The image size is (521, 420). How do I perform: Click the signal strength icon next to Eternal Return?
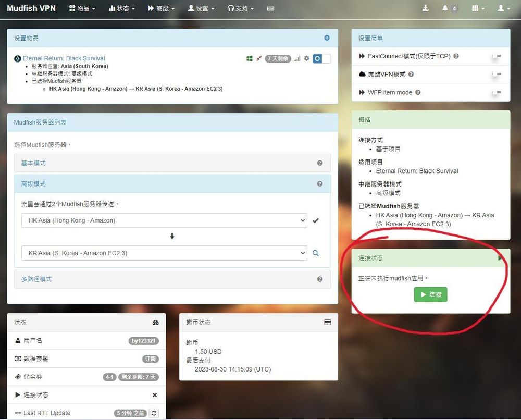coord(298,58)
